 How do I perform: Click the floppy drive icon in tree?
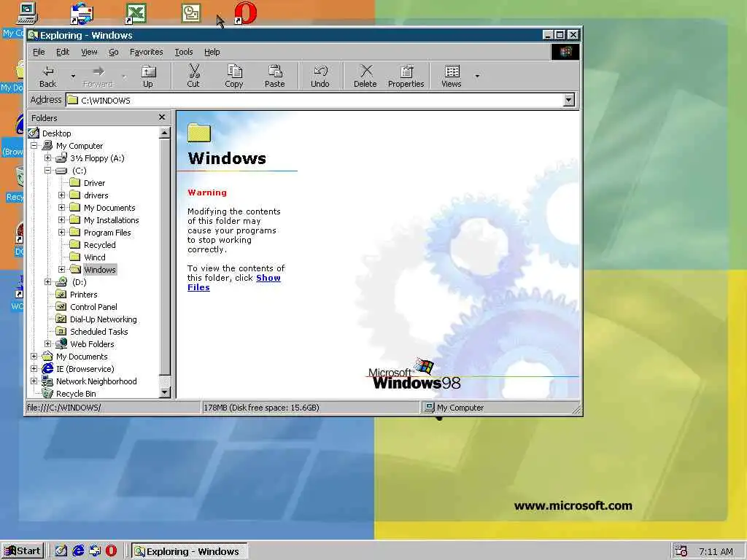(x=61, y=158)
